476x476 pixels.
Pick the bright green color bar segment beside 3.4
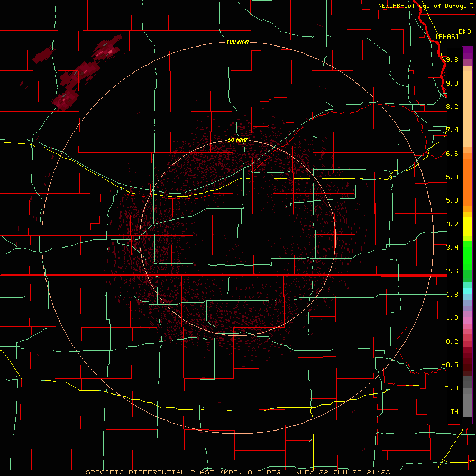point(467,254)
